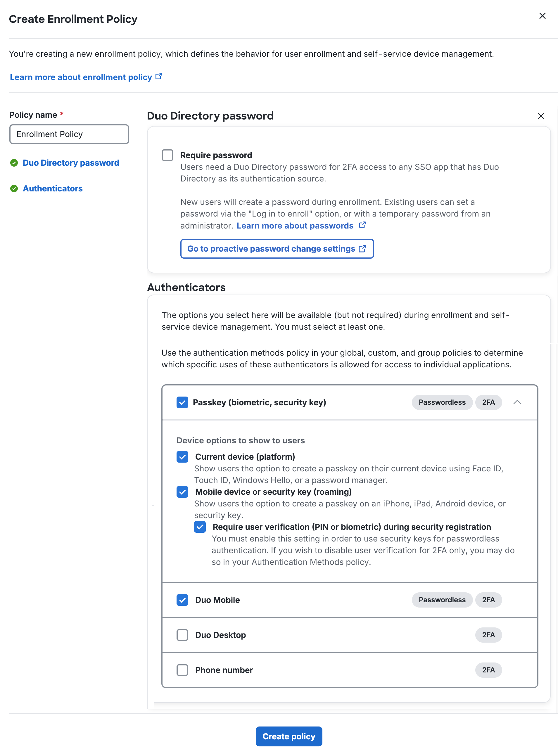
Task: Uncheck Require user verification during security registration
Action: (200, 527)
